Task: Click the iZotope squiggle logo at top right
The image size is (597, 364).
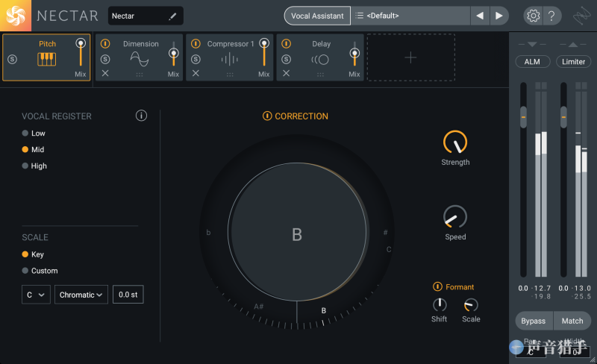Action: point(582,16)
